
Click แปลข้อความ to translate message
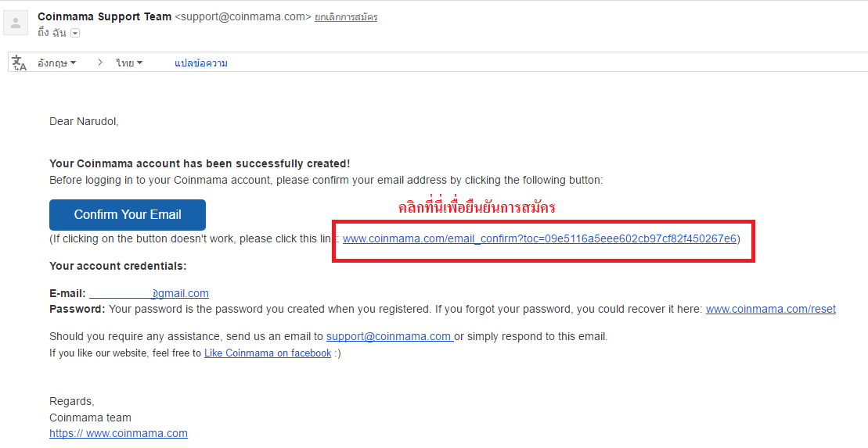click(x=201, y=63)
